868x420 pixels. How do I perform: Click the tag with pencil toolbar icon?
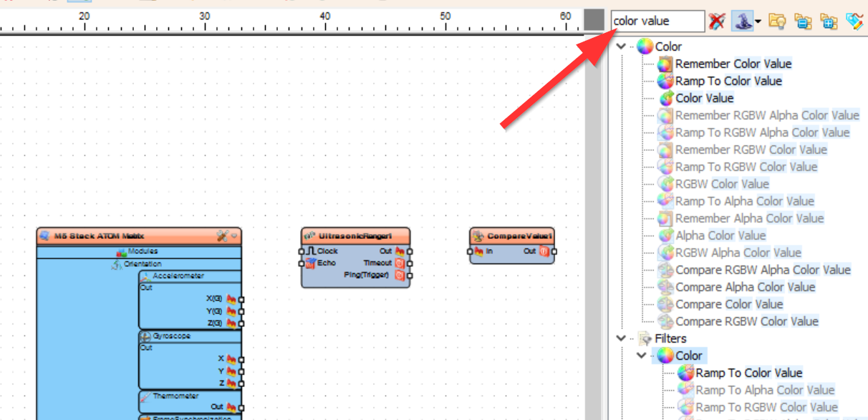tap(854, 21)
